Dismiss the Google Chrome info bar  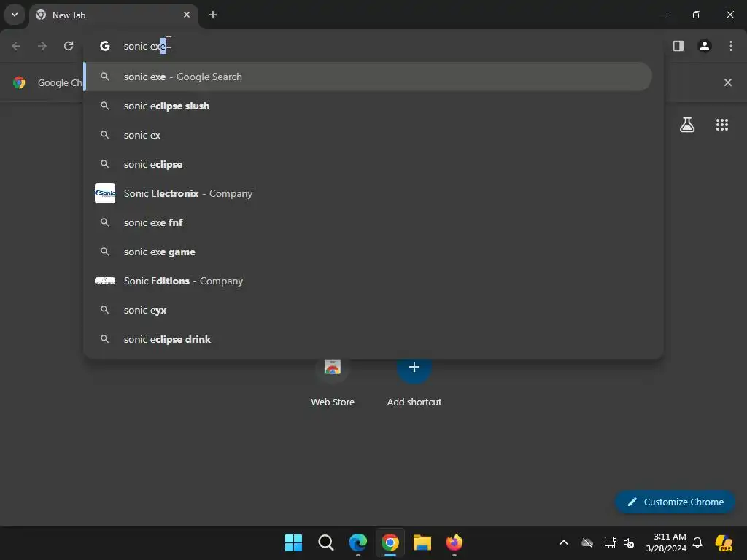(727, 82)
